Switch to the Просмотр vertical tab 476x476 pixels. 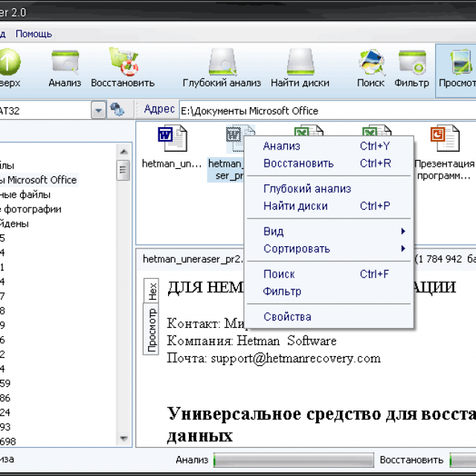(x=152, y=329)
